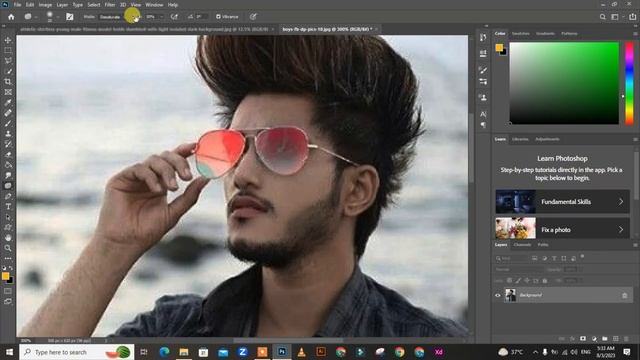Select the Sponge tool

coord(8,186)
